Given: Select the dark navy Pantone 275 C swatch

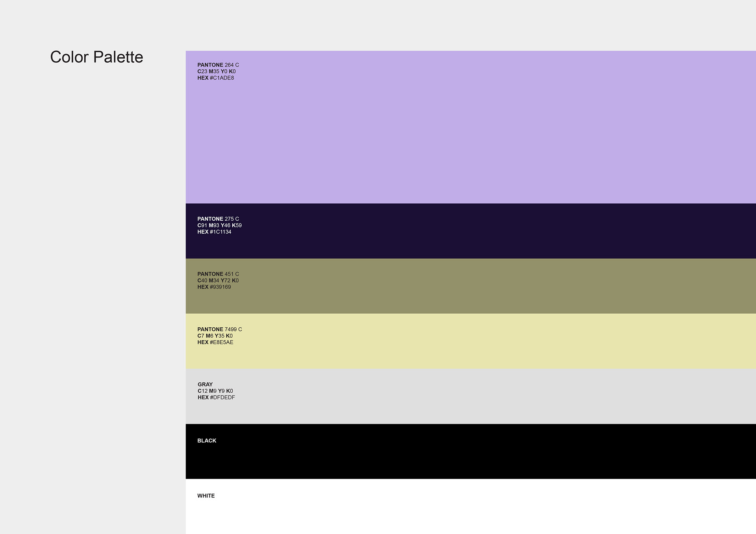Looking at the screenshot, I should [x=471, y=231].
